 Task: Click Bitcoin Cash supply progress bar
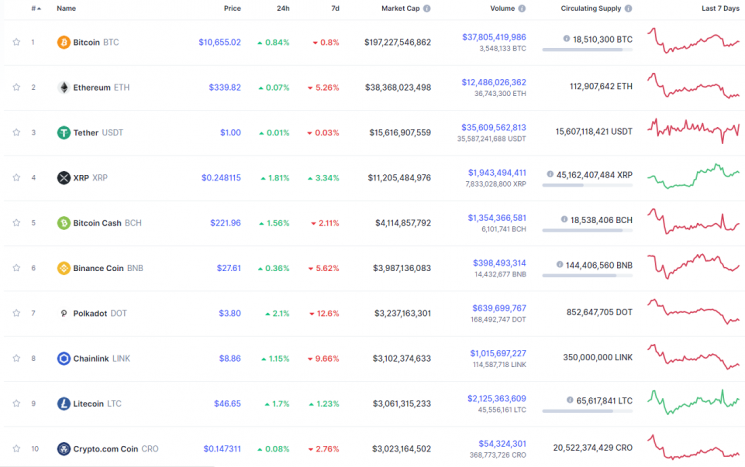587,230
